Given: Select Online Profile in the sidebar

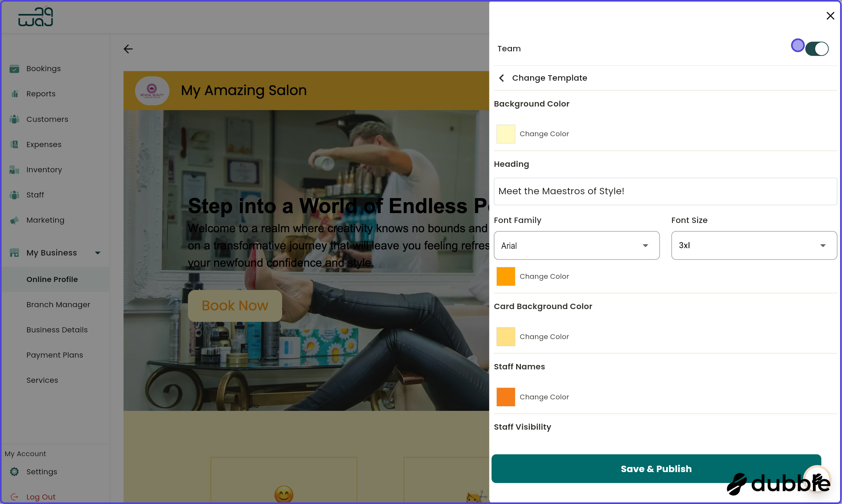Looking at the screenshot, I should pyautogui.click(x=52, y=279).
